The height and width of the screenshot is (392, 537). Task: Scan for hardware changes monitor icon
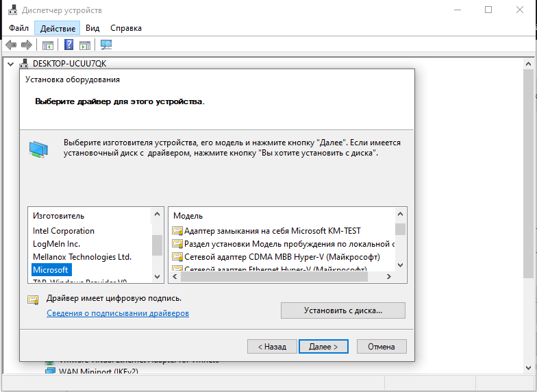point(106,45)
